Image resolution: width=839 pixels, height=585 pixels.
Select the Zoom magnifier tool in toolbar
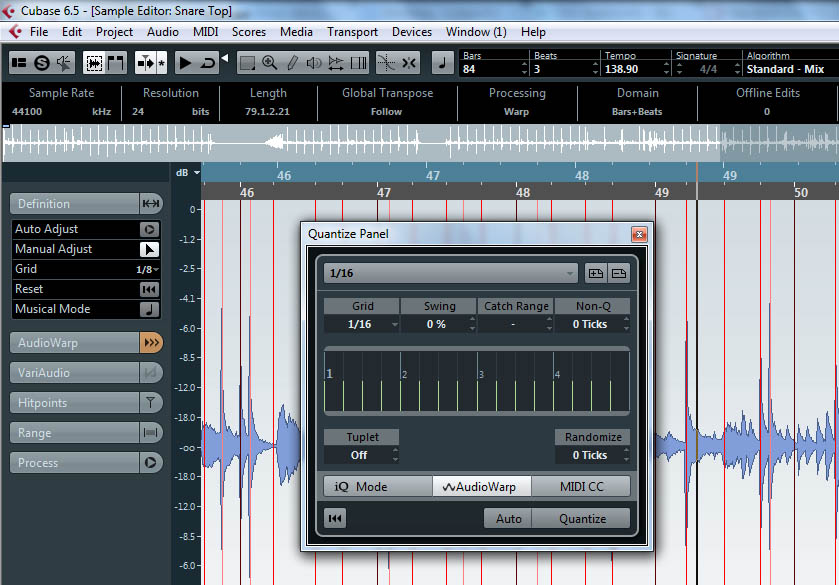tap(270, 63)
